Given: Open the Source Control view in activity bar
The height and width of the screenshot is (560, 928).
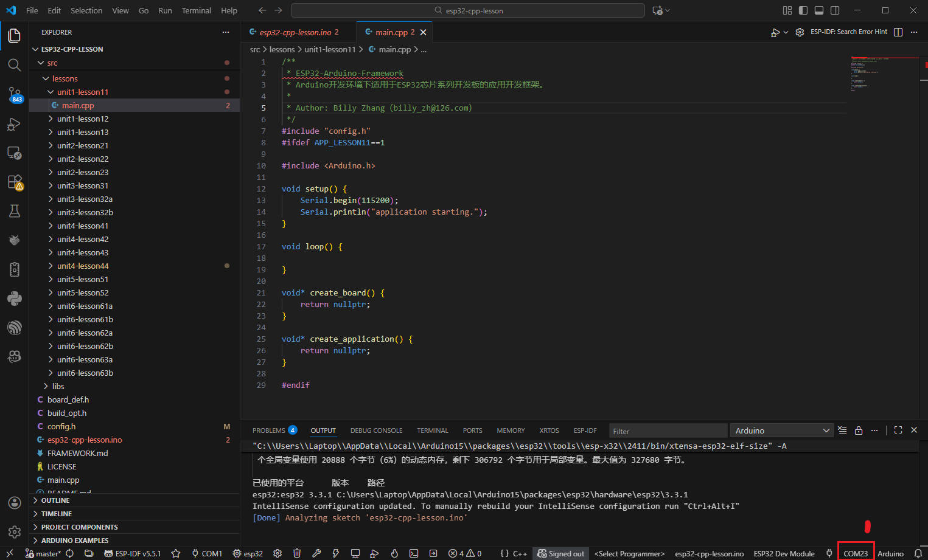Looking at the screenshot, I should [x=14, y=94].
